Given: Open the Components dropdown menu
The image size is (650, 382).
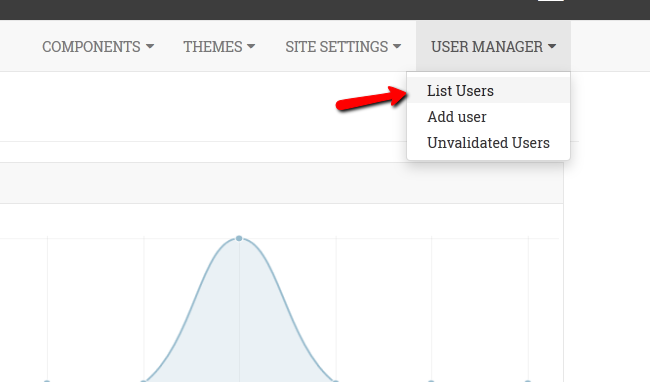Looking at the screenshot, I should pyautogui.click(x=98, y=46).
